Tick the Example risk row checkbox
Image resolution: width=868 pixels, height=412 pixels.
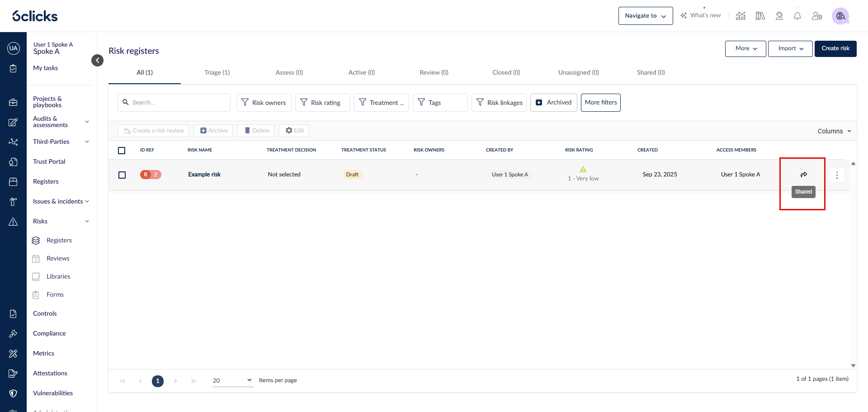click(122, 175)
